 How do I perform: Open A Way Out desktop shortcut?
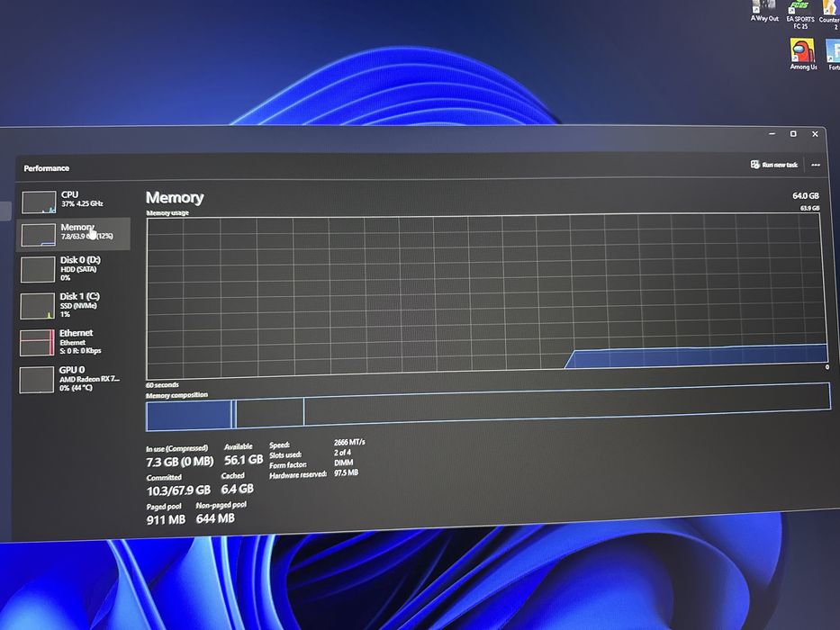[x=764, y=11]
